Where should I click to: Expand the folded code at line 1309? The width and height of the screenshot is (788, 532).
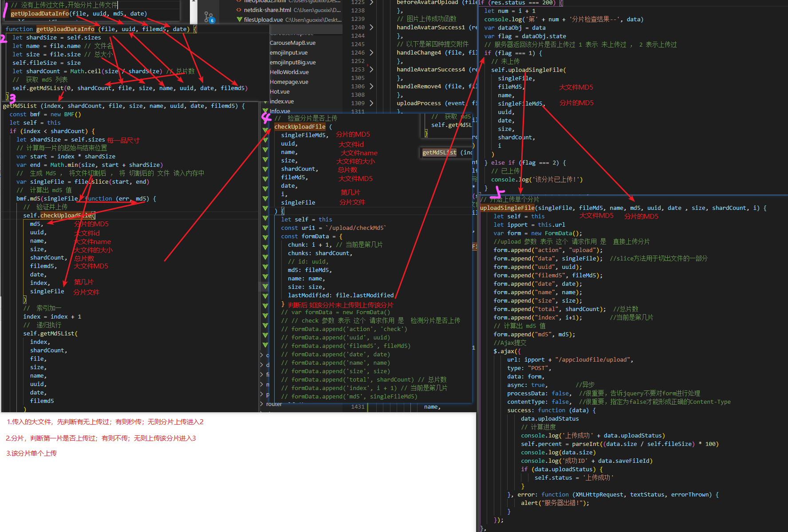click(371, 103)
